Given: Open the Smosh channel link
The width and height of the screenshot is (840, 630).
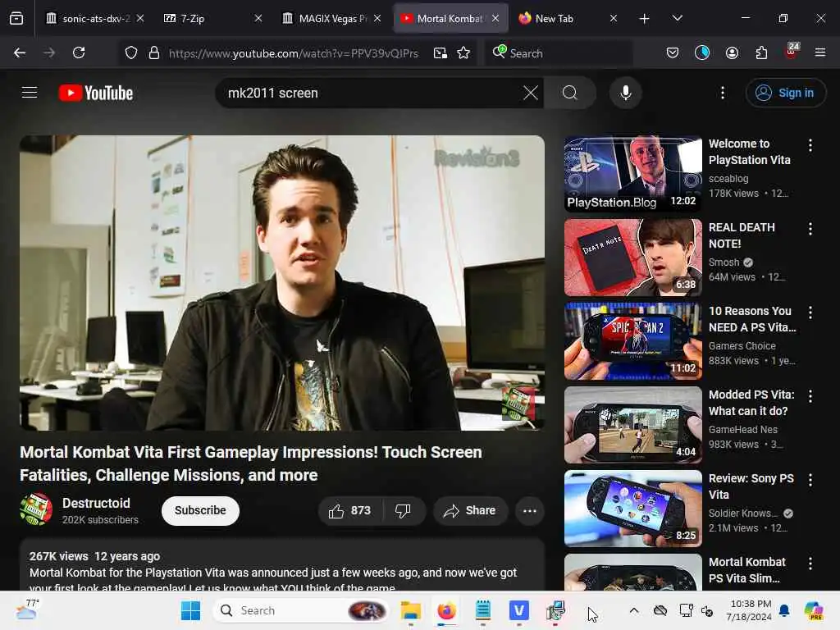Looking at the screenshot, I should (724, 262).
